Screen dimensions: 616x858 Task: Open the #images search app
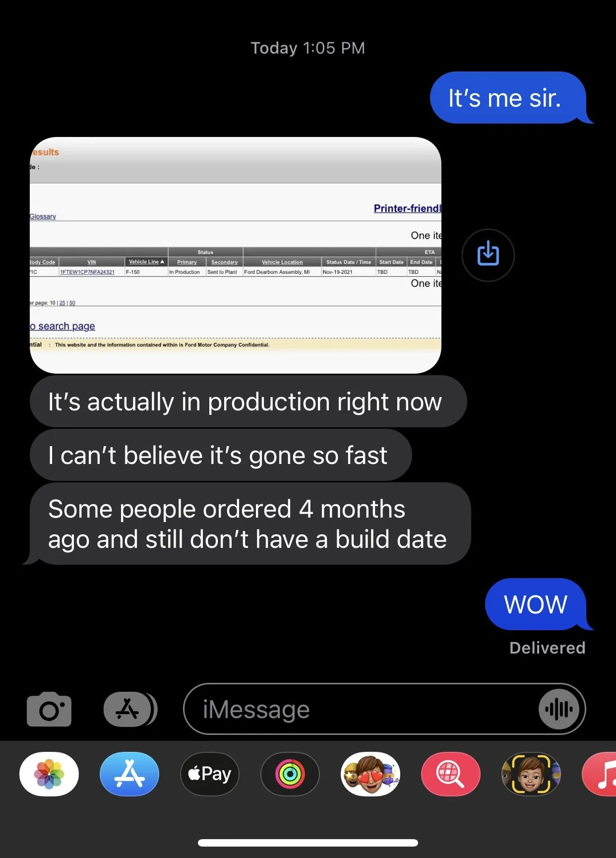coord(450,774)
